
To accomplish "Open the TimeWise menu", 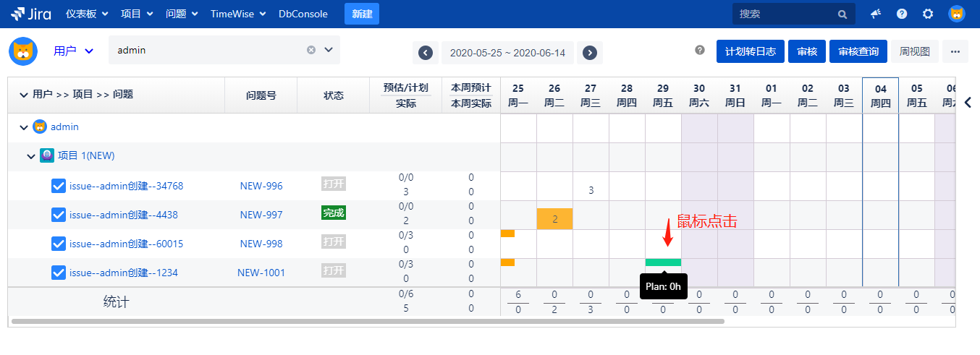I will pyautogui.click(x=238, y=14).
